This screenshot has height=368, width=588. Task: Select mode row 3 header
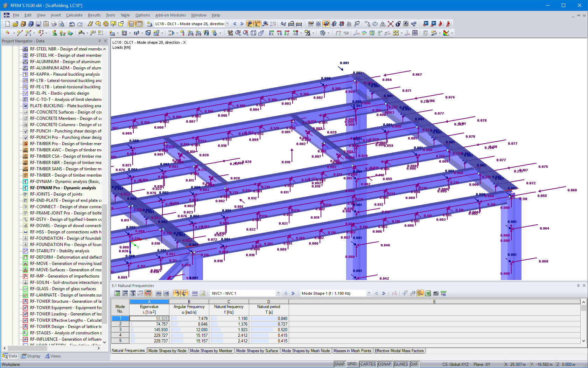coord(120,330)
